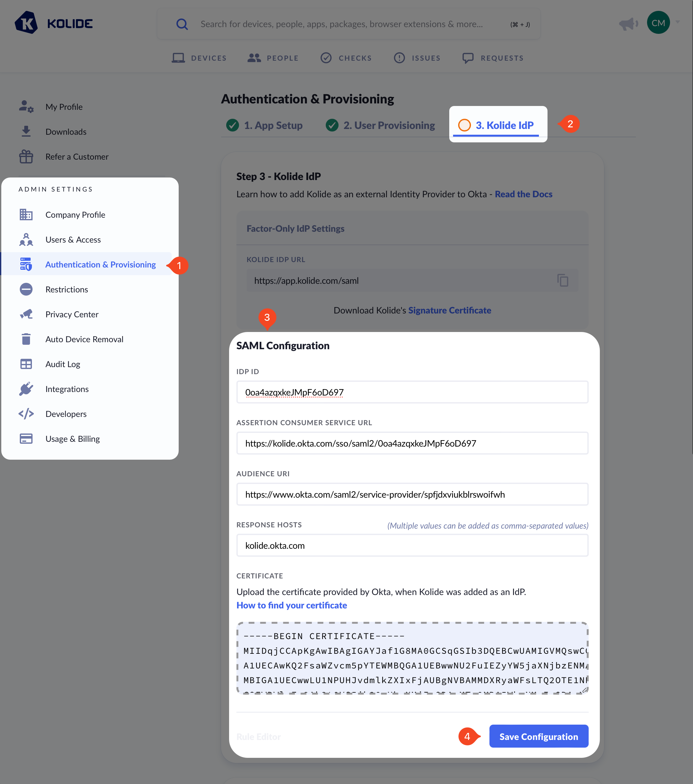Image resolution: width=693 pixels, height=784 pixels.
Task: Click the Response Hosts field
Action: tap(413, 545)
